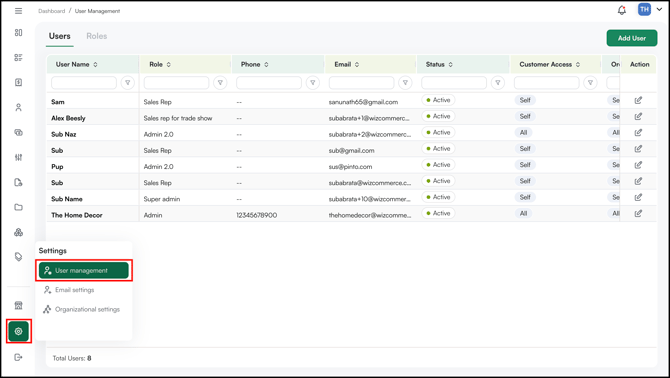This screenshot has height=378, width=670.
Task: Sort by Email column
Action: (357, 64)
